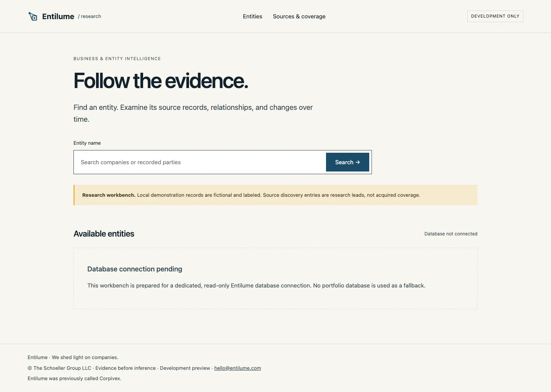Click "© The Schoeller Group LLC" footer text
Viewport: 551px width, 392px height.
click(59, 368)
